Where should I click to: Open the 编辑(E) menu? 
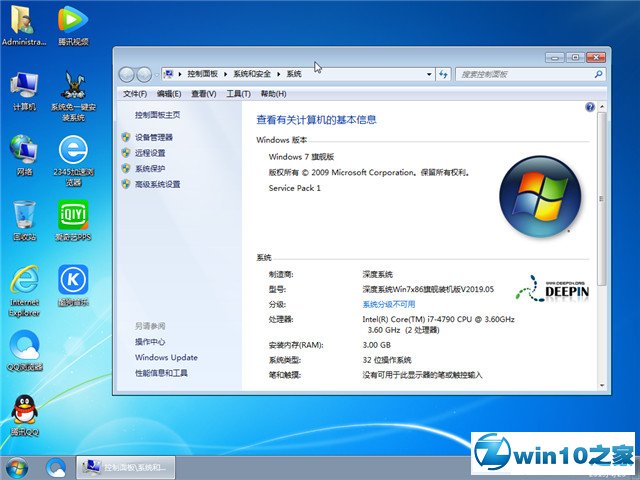[169, 94]
